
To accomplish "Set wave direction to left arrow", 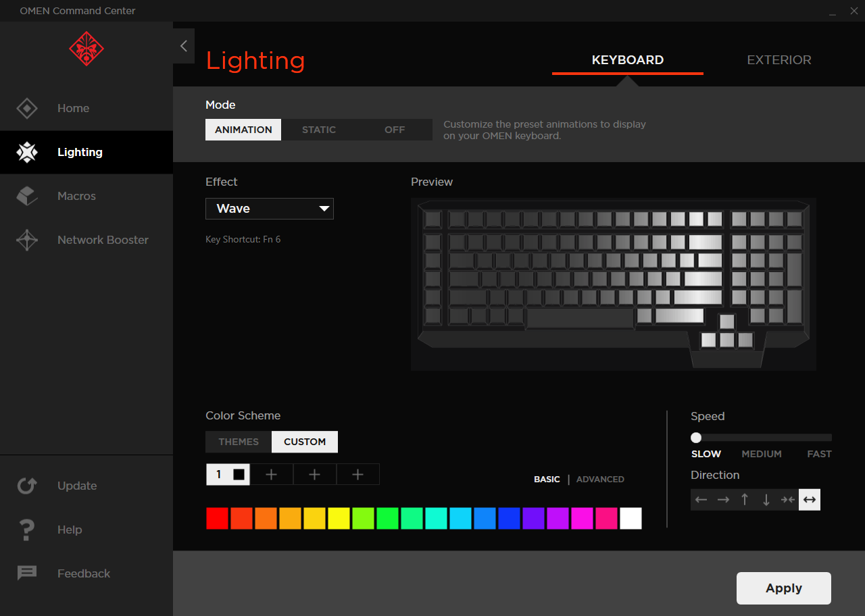I will (x=701, y=500).
